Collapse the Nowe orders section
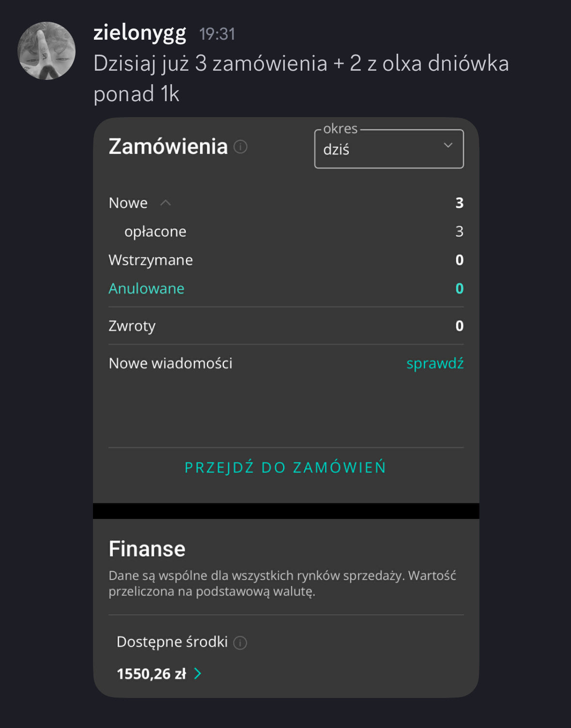The height and width of the screenshot is (728, 571). click(166, 203)
